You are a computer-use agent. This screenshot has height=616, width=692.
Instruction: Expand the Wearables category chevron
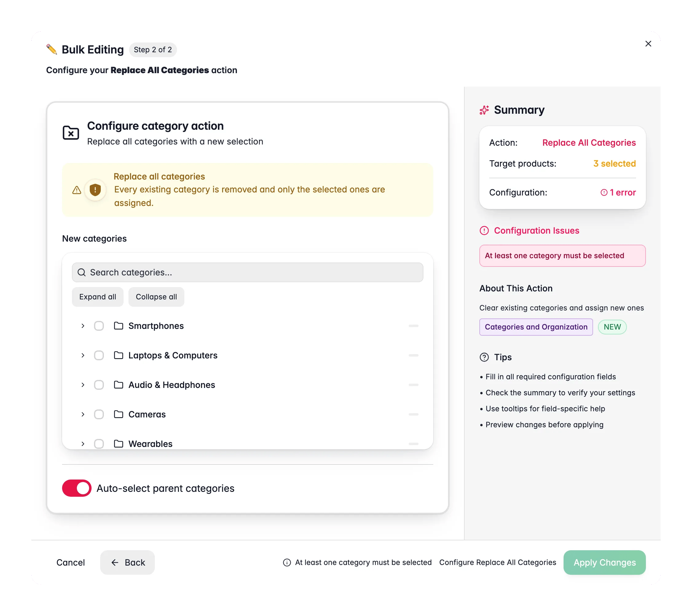[x=83, y=444]
